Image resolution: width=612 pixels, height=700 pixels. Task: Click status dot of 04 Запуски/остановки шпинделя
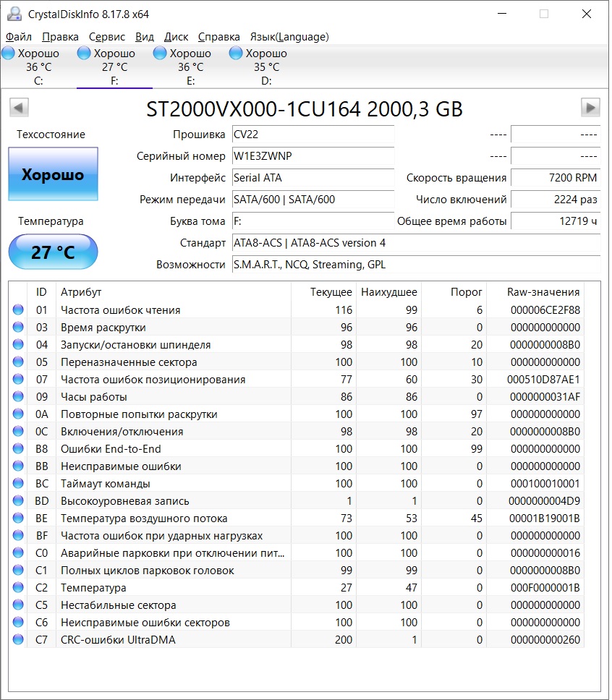tap(18, 344)
